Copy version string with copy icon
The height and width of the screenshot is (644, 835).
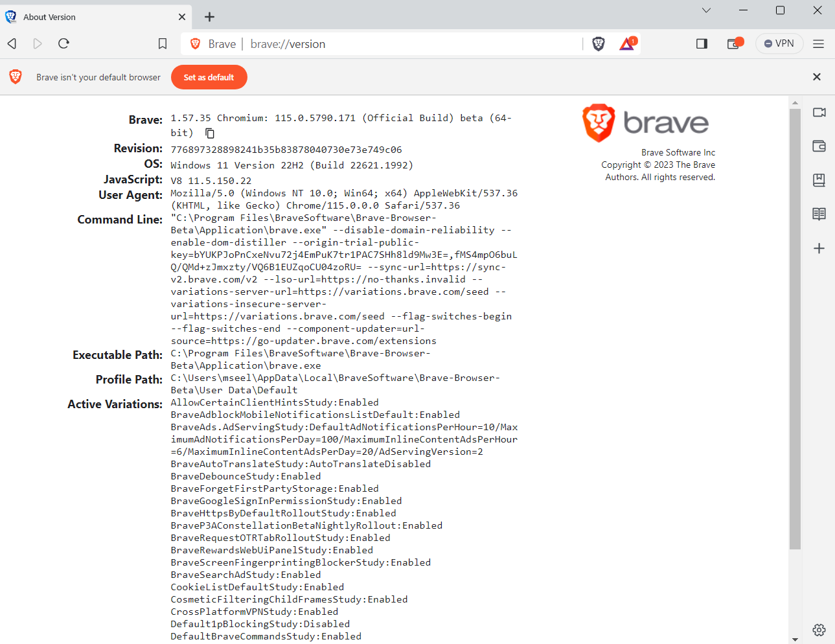[x=210, y=133]
